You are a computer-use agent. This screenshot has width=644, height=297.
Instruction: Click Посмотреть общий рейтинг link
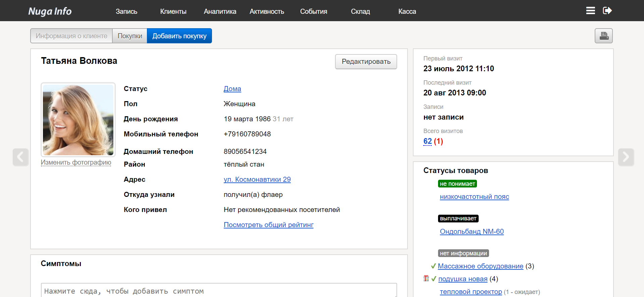(x=268, y=225)
